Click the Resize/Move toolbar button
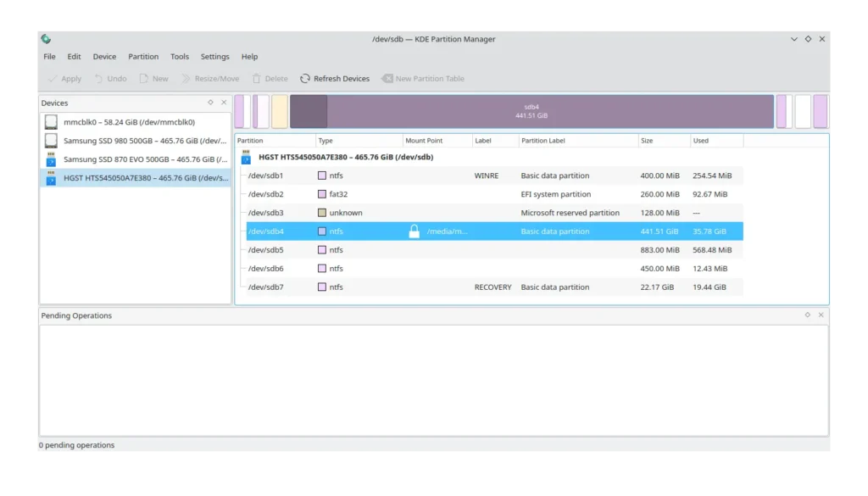The height and width of the screenshot is (496, 868). coord(210,79)
